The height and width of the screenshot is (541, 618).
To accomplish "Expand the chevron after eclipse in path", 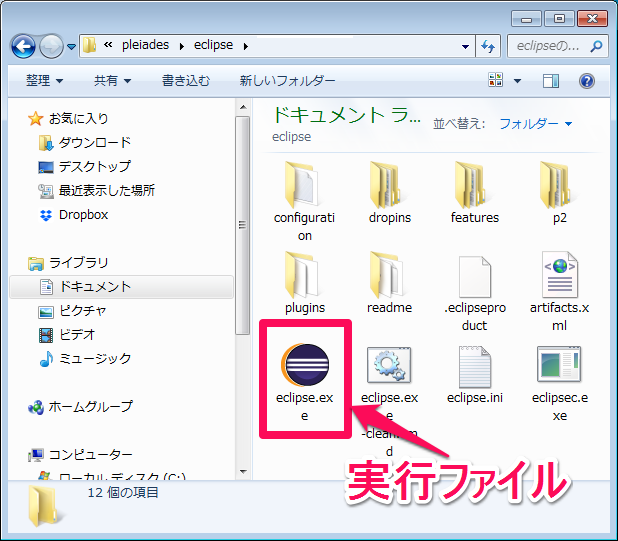I will (246, 46).
